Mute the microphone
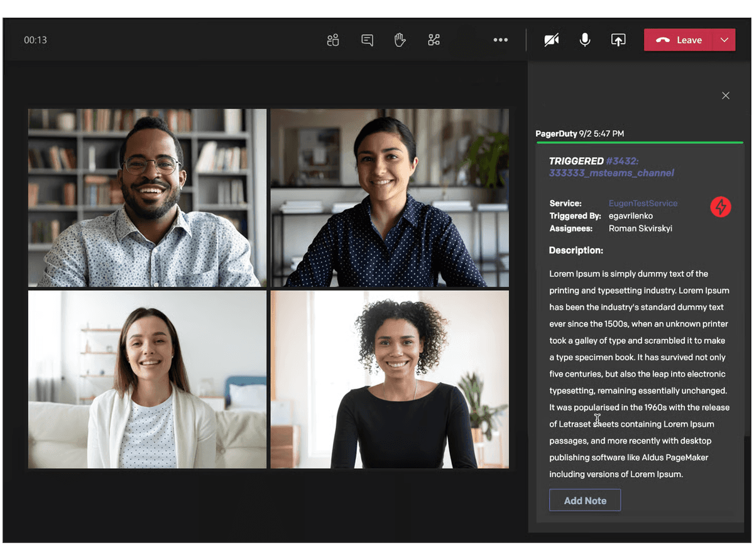This screenshot has height=560, width=754. click(584, 40)
